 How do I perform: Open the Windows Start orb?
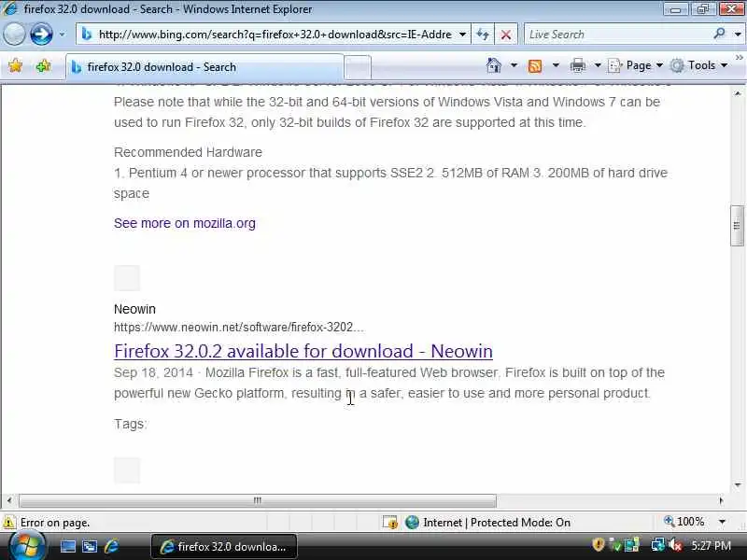point(27,546)
